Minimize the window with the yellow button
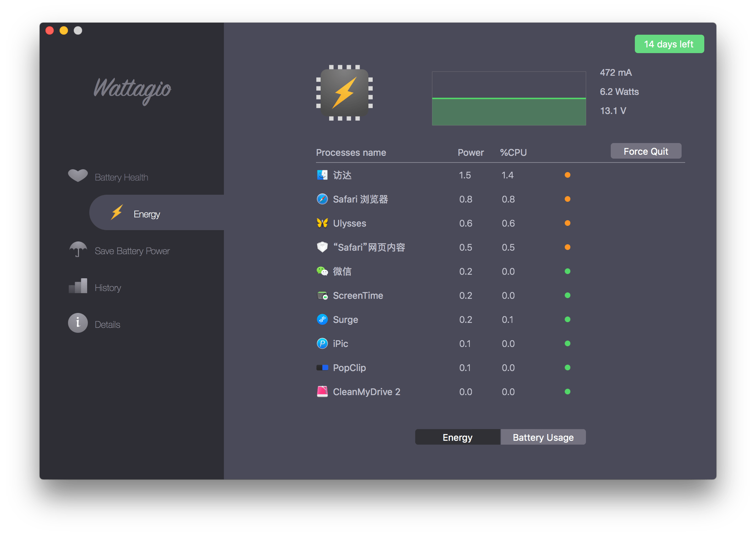The width and height of the screenshot is (756, 536). pos(64,30)
